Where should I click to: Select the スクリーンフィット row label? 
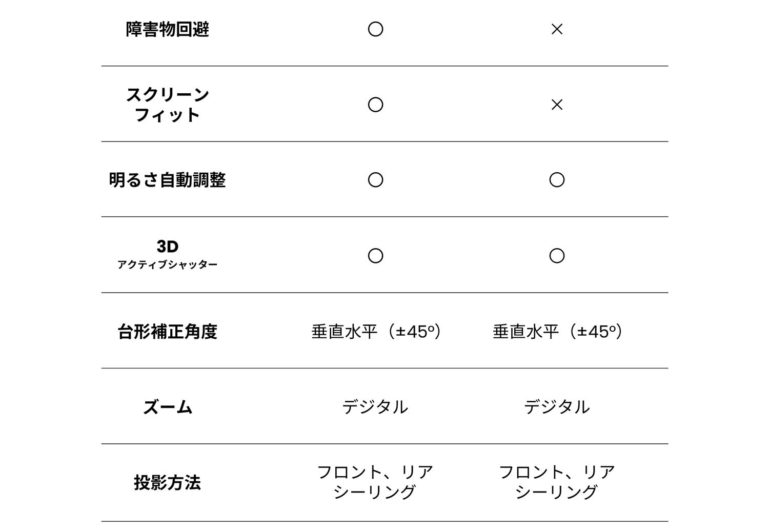pyautogui.click(x=167, y=105)
